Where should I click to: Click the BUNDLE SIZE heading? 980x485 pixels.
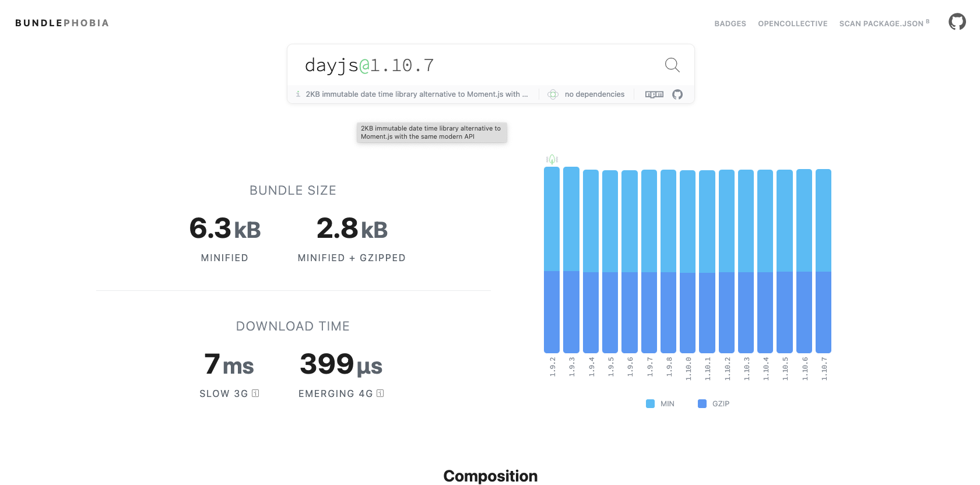click(x=293, y=191)
